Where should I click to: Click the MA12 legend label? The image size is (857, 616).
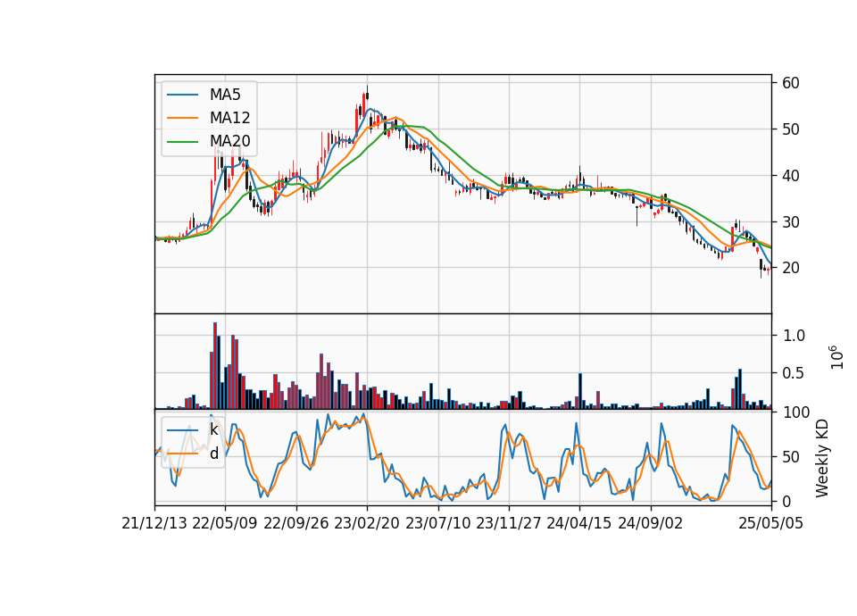pyautogui.click(x=229, y=118)
